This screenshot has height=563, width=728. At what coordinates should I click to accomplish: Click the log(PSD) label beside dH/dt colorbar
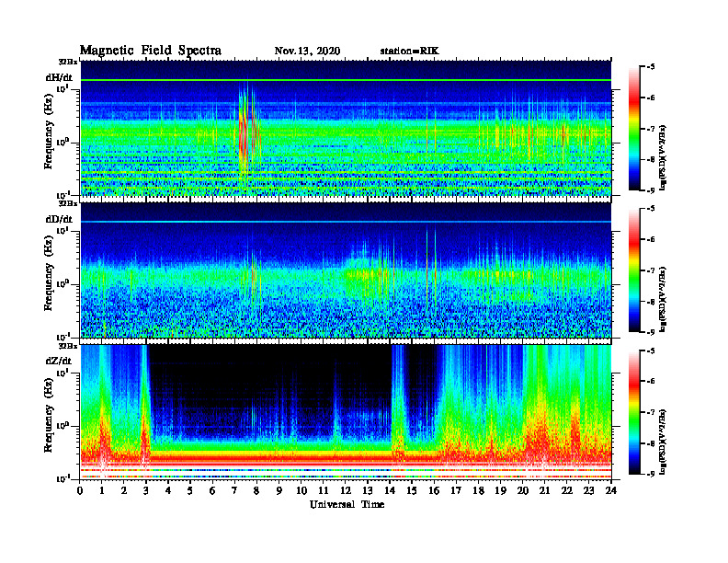(x=663, y=157)
